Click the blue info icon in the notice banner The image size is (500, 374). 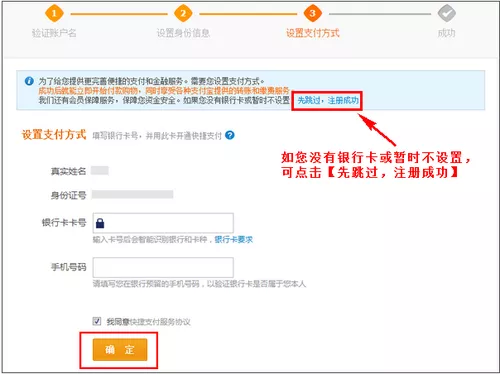[29, 81]
